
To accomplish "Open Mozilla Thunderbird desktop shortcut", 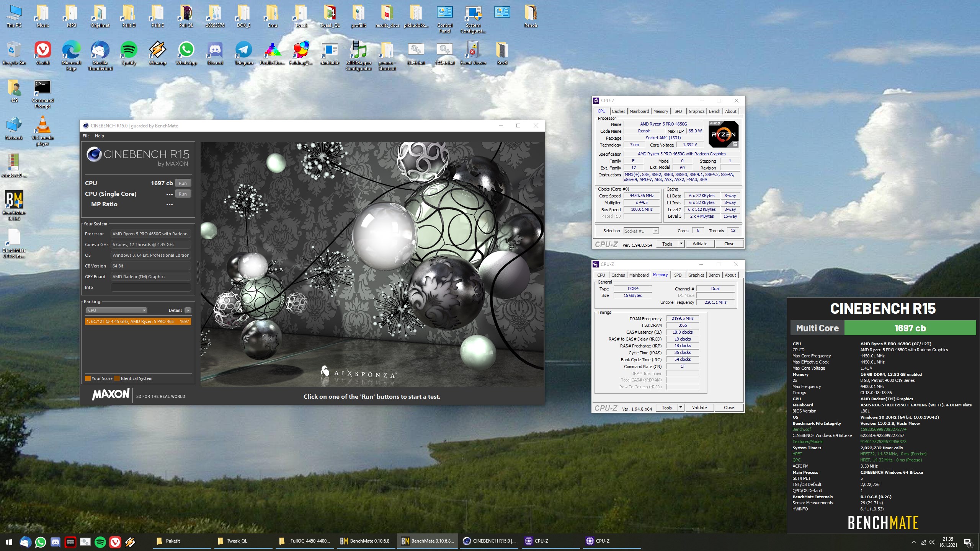I will (100, 56).
